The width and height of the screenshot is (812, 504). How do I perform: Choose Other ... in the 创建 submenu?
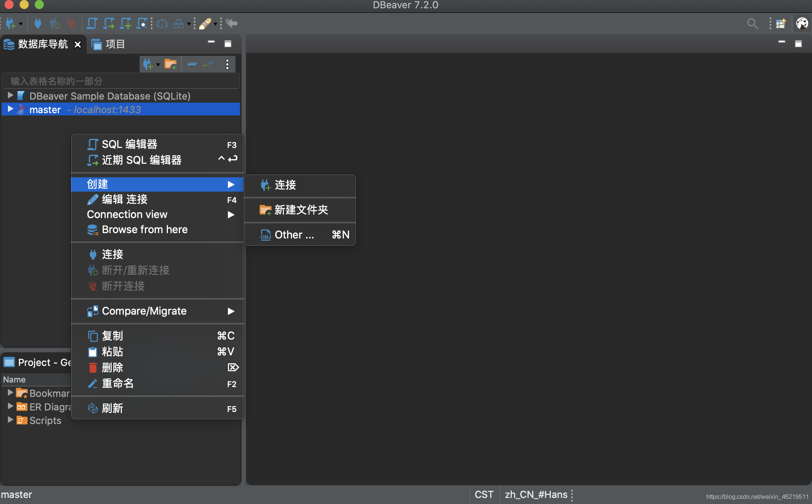(300, 235)
